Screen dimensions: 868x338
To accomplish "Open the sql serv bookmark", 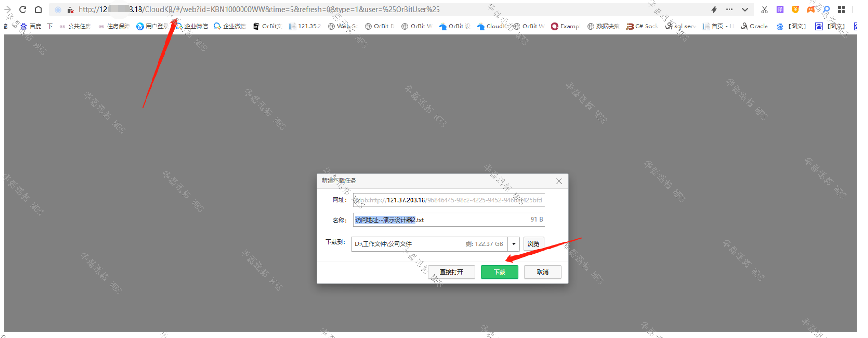I will (x=680, y=26).
